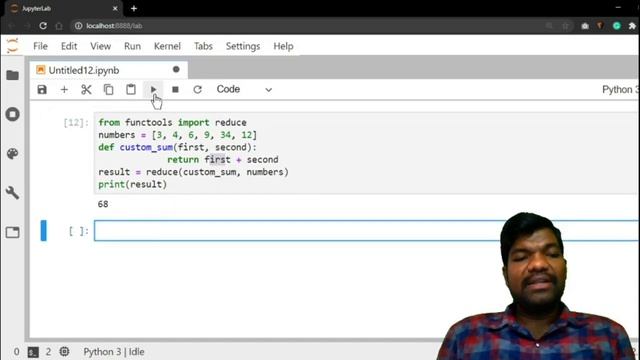Open the Kernel menu
Image resolution: width=640 pixels, height=360 pixels.
[167, 46]
